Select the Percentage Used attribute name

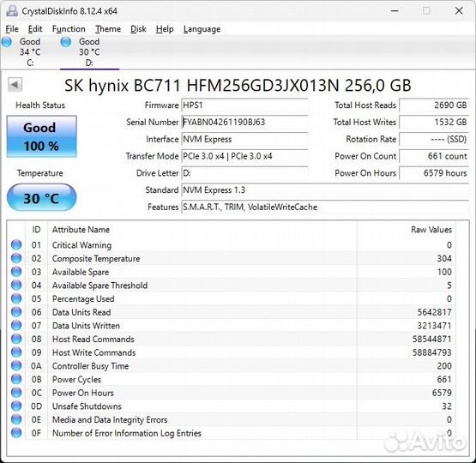tap(83, 299)
